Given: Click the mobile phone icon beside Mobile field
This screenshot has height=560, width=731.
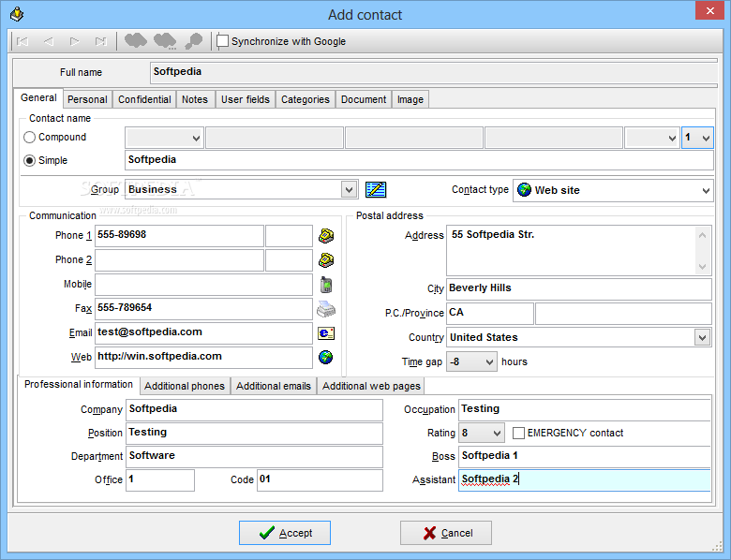Looking at the screenshot, I should click(x=326, y=284).
